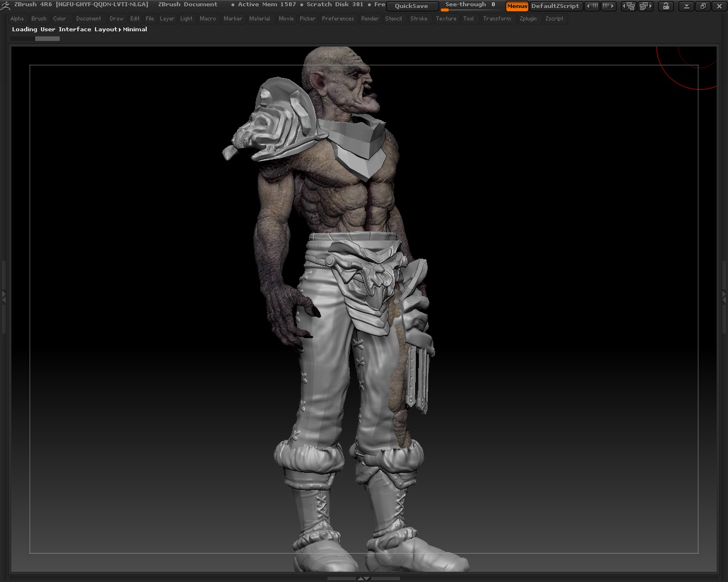The height and width of the screenshot is (582, 728).
Task: Click the 'ZBrush Document' title text
Action: point(188,5)
